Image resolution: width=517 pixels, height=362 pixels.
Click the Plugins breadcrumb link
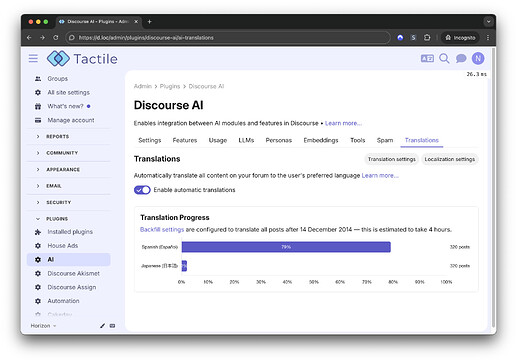[170, 86]
